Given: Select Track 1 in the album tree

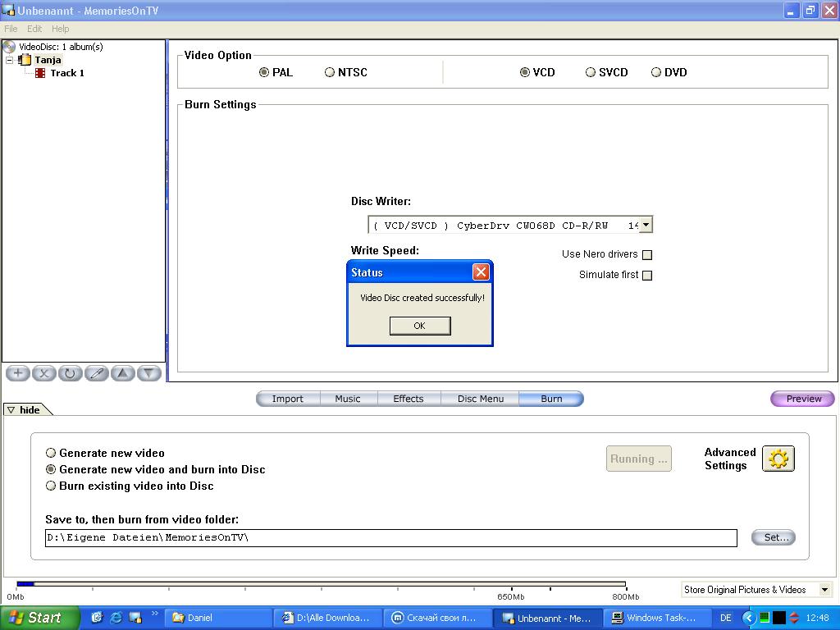Looking at the screenshot, I should click(67, 73).
